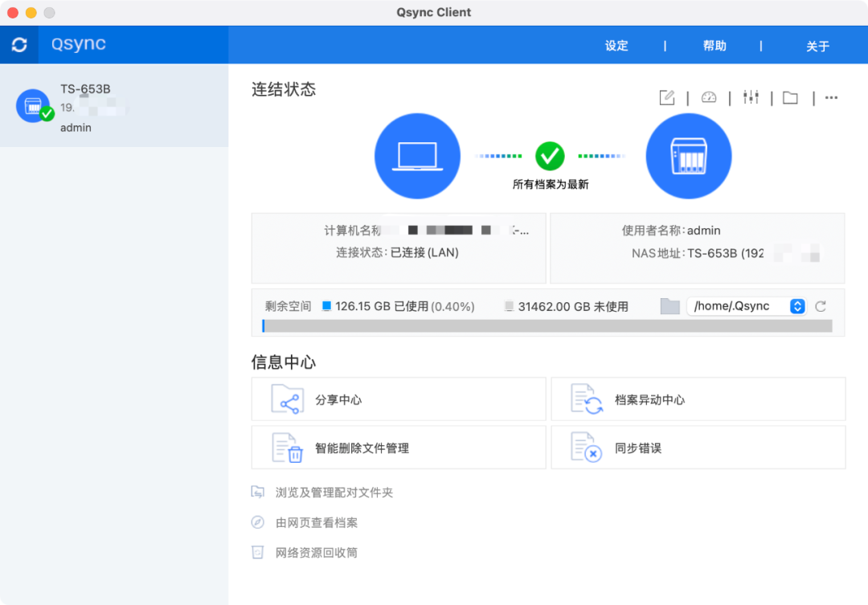The image size is (868, 605).
Task: Click 连接状态: 已连接 (LAN) text
Action: [397, 252]
